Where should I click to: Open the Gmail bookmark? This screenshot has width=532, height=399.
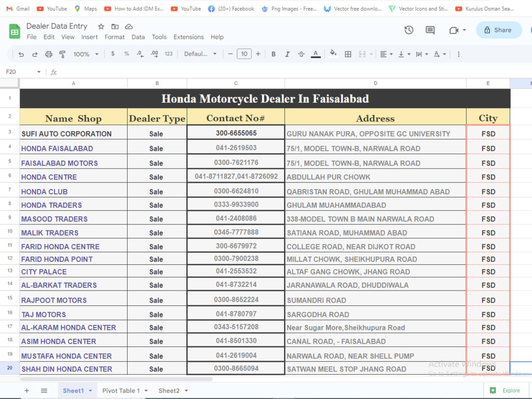[18, 9]
